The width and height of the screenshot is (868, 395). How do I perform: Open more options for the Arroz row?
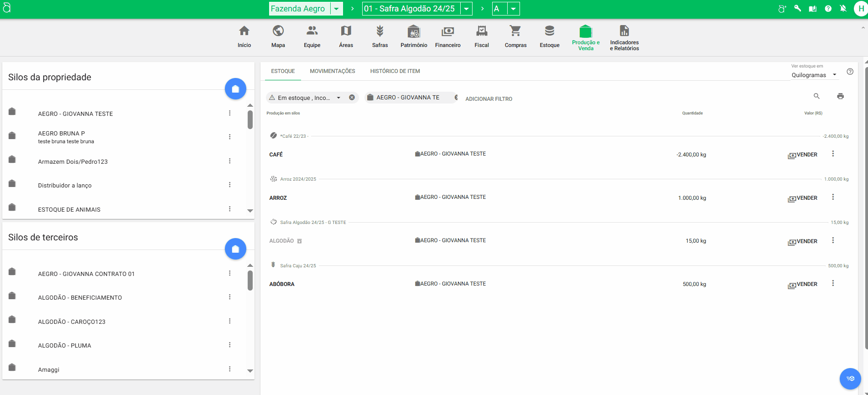833,197
